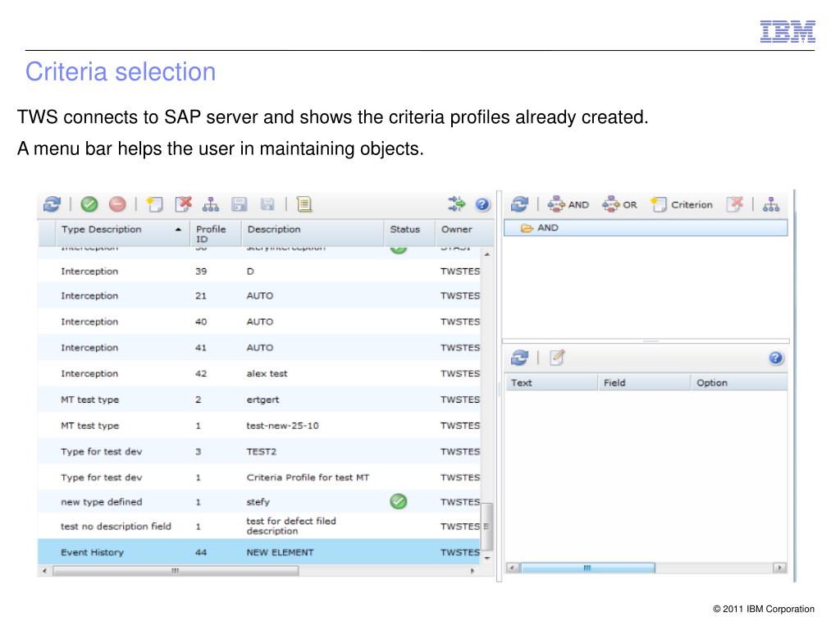Open help in the profiles toolbar
840x630 pixels.
(482, 204)
